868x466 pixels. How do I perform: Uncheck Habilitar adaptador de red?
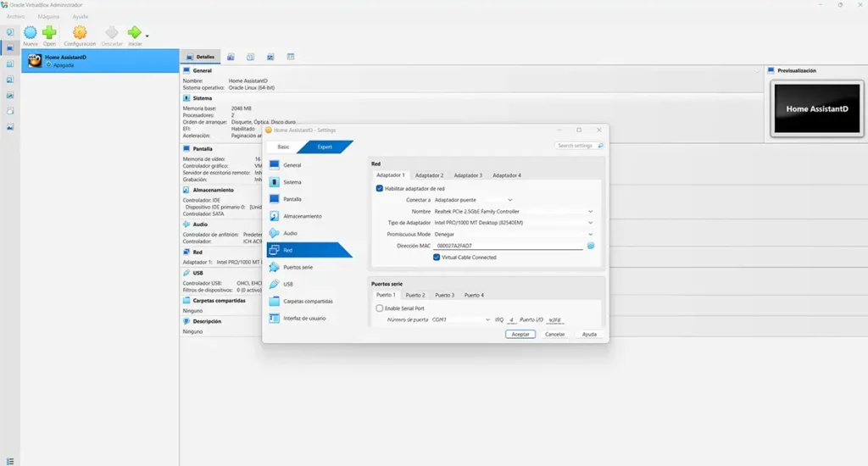point(379,189)
